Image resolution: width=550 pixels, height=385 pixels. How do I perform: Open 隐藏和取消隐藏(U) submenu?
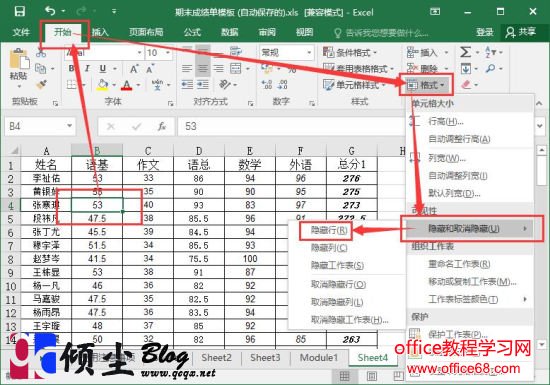pos(470,229)
